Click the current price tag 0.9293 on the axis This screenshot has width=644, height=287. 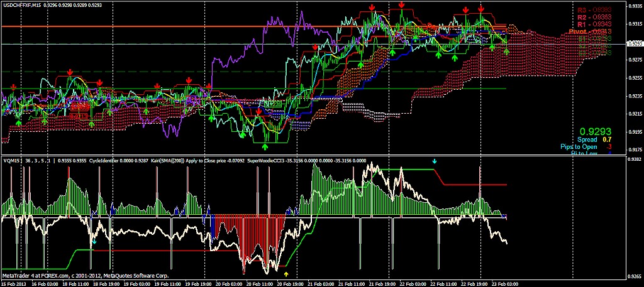tap(635, 43)
